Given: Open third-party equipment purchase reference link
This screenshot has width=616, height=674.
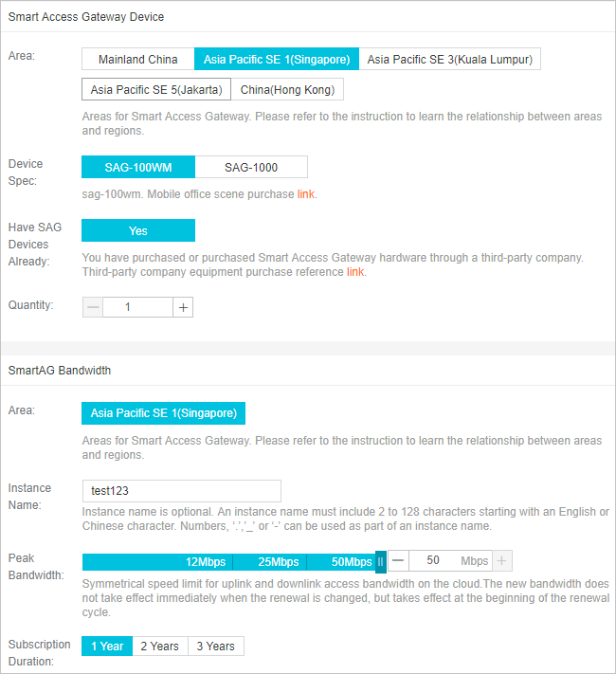Looking at the screenshot, I should click(x=355, y=272).
